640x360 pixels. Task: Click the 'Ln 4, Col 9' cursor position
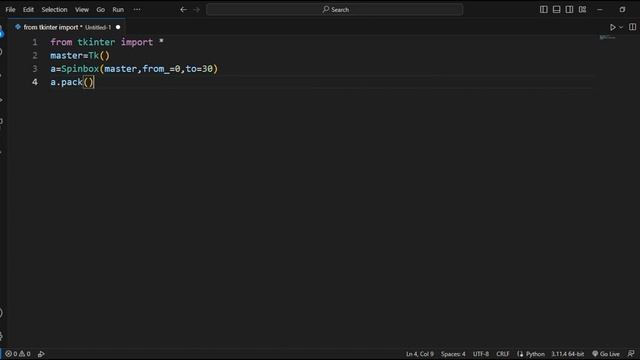click(420, 354)
